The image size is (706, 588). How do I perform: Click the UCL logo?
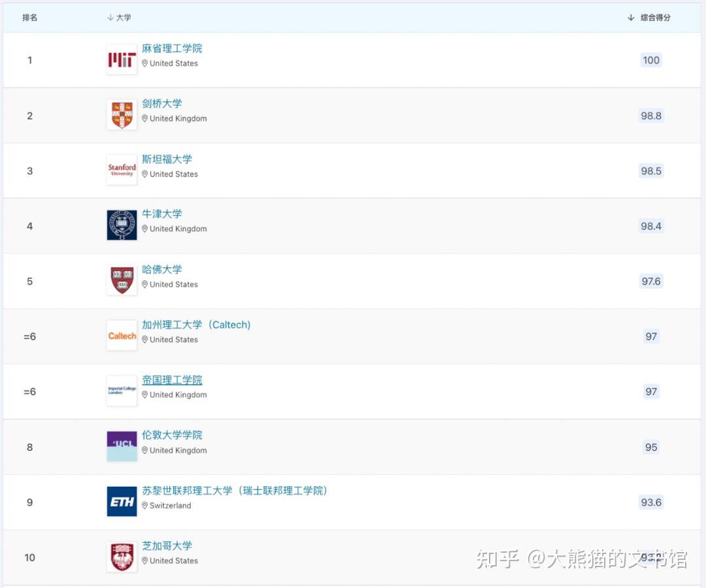122,446
